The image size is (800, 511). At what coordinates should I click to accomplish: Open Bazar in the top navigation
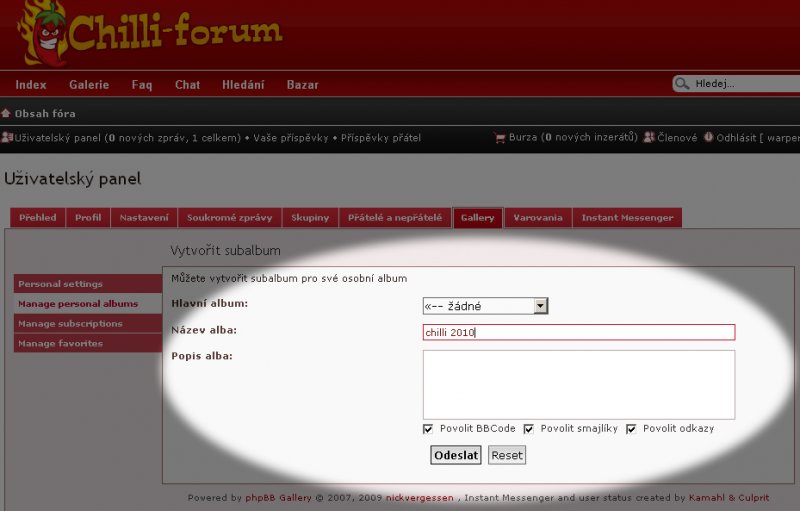point(303,85)
